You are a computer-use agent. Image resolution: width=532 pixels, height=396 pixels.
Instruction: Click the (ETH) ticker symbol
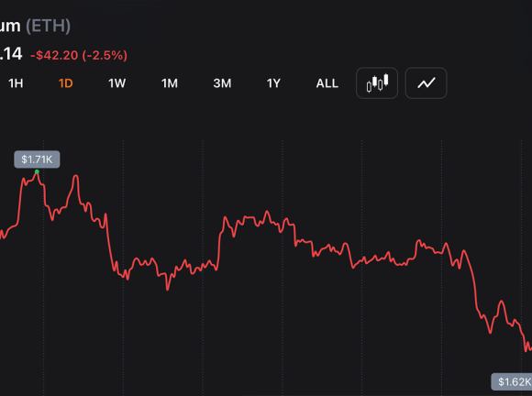coord(49,26)
